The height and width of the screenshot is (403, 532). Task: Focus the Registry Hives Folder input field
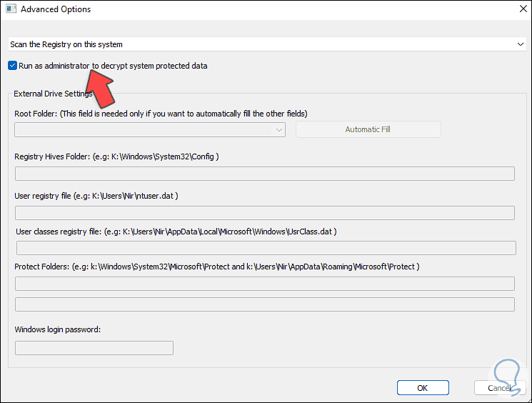click(264, 174)
